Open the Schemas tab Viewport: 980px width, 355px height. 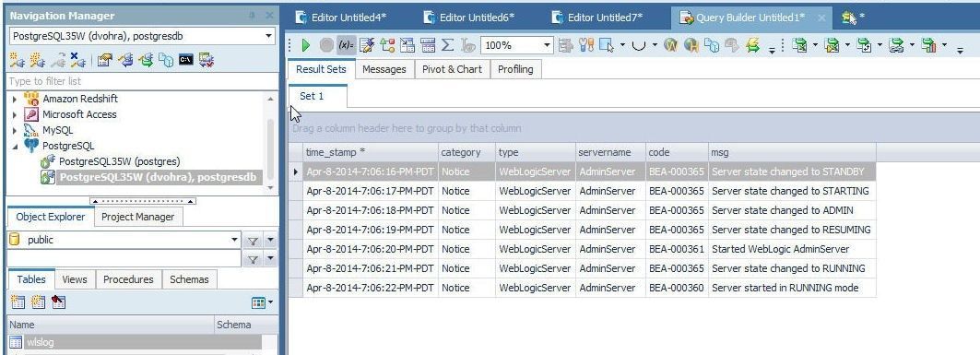[189, 279]
